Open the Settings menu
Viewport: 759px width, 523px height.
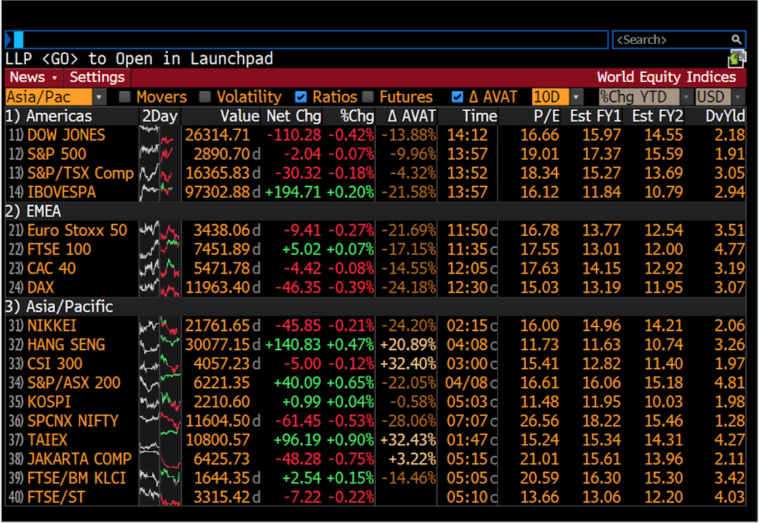coord(97,77)
